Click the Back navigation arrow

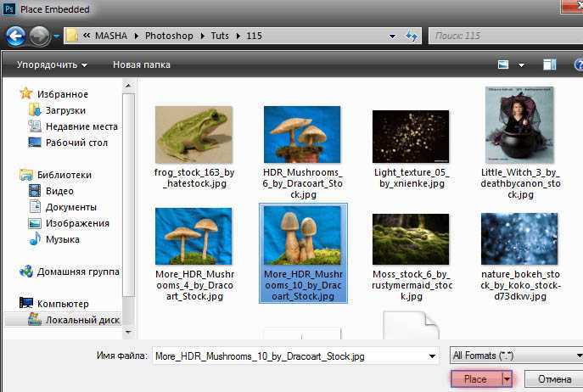point(15,36)
